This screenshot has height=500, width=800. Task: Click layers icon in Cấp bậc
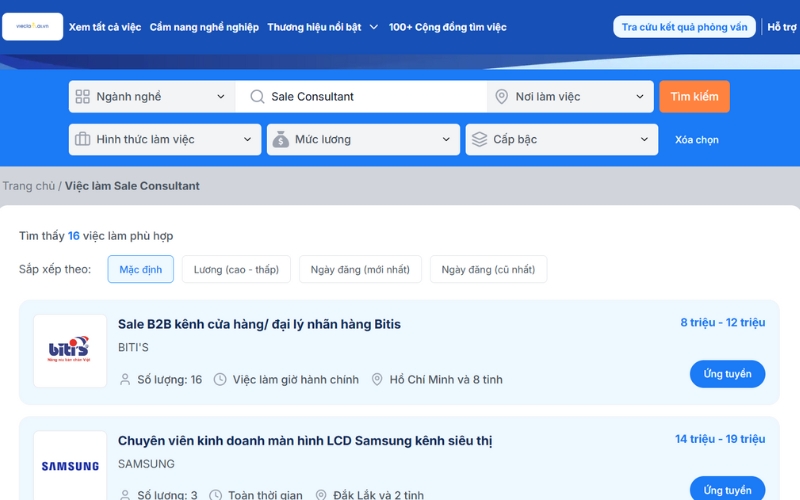480,139
